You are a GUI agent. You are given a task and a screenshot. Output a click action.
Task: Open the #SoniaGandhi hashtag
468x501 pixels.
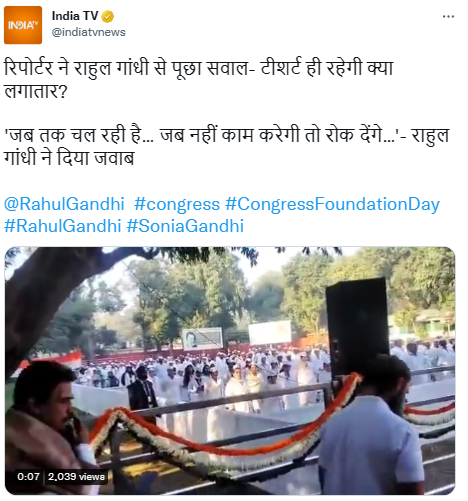coord(185,226)
